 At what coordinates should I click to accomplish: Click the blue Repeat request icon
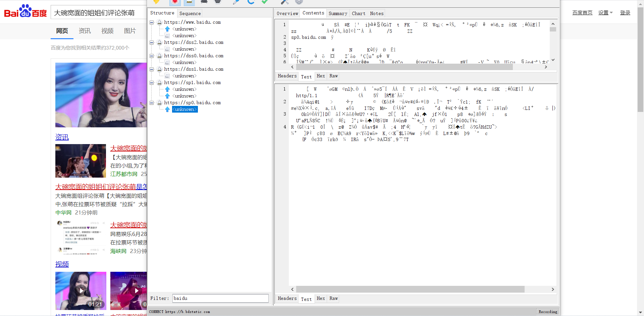251,2
